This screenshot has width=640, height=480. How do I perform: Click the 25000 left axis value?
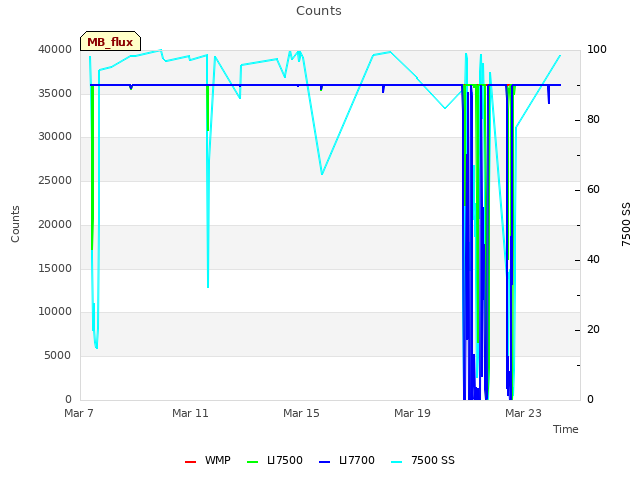tap(55, 180)
